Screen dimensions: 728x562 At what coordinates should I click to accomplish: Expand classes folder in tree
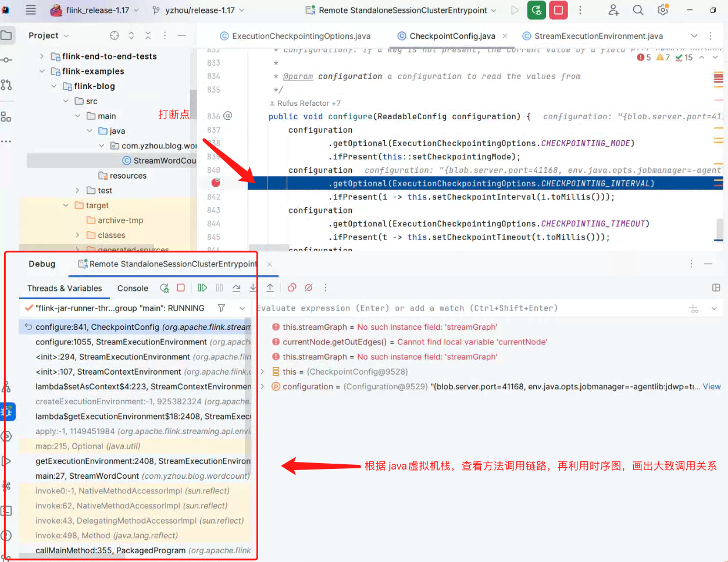(77, 235)
